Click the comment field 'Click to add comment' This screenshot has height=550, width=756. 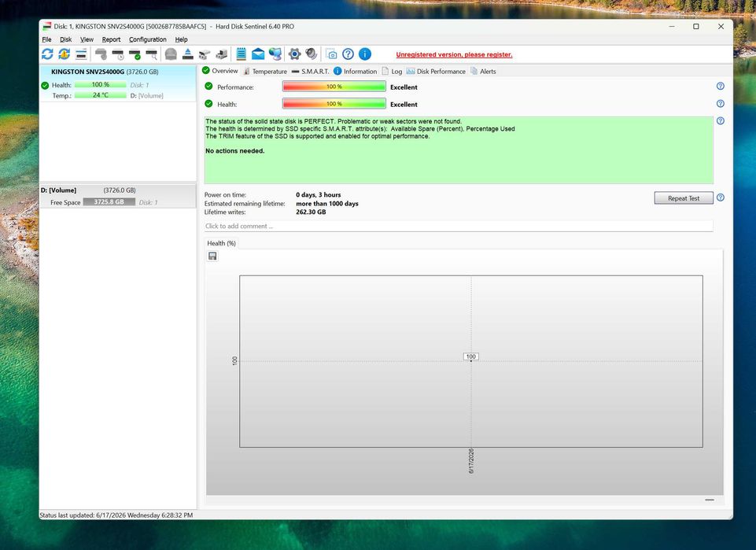click(x=459, y=226)
